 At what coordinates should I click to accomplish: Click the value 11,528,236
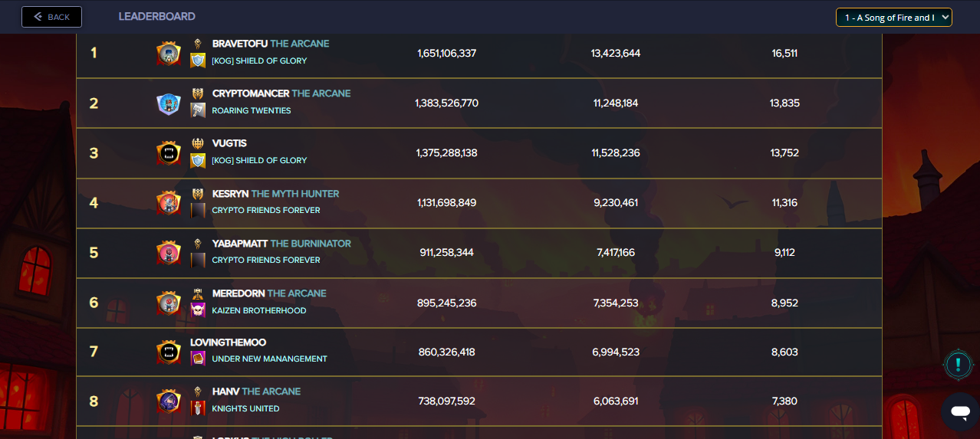pos(616,153)
